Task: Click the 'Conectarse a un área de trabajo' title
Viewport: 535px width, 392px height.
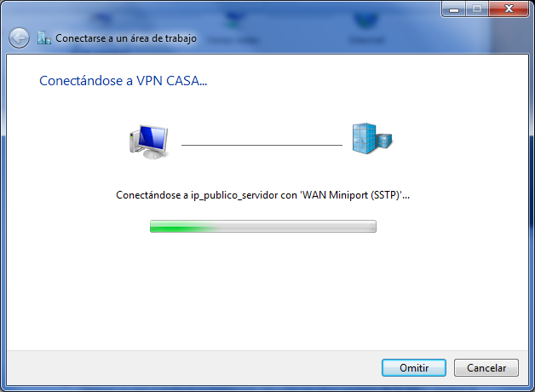Action: pos(126,38)
